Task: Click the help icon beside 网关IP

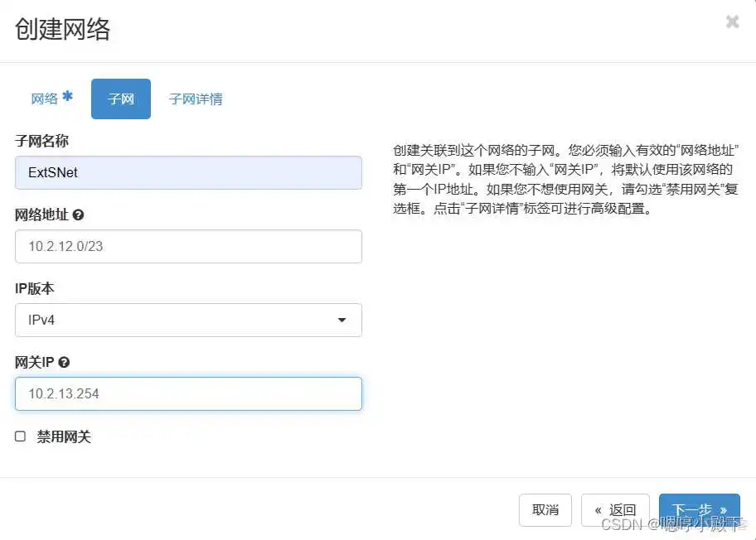Action: (65, 362)
